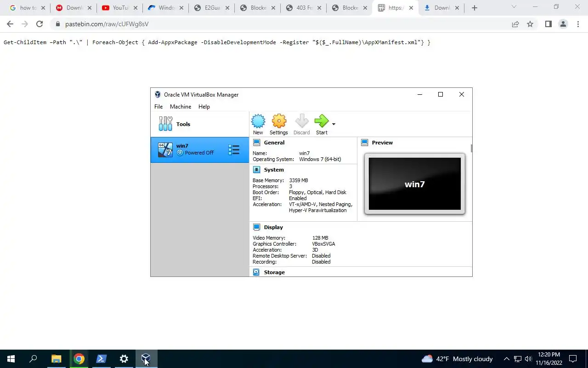Show hidden system tray icons

507,359
